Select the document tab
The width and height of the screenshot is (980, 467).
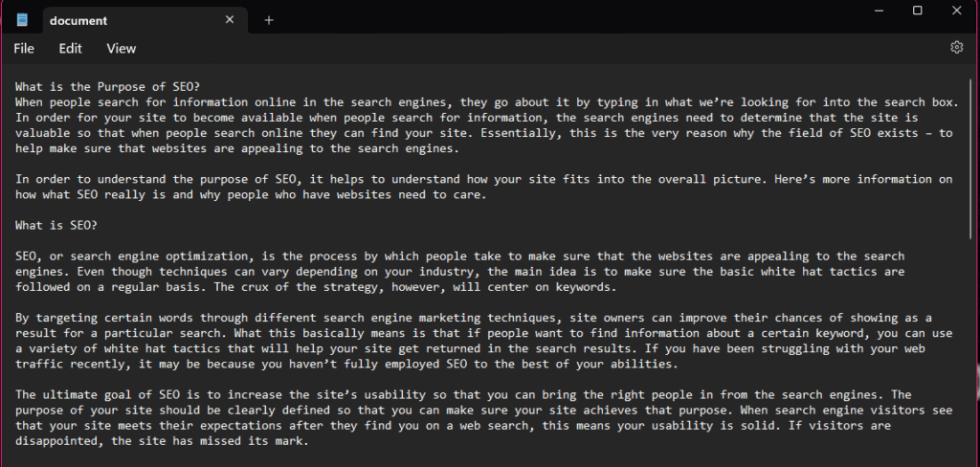click(115, 20)
